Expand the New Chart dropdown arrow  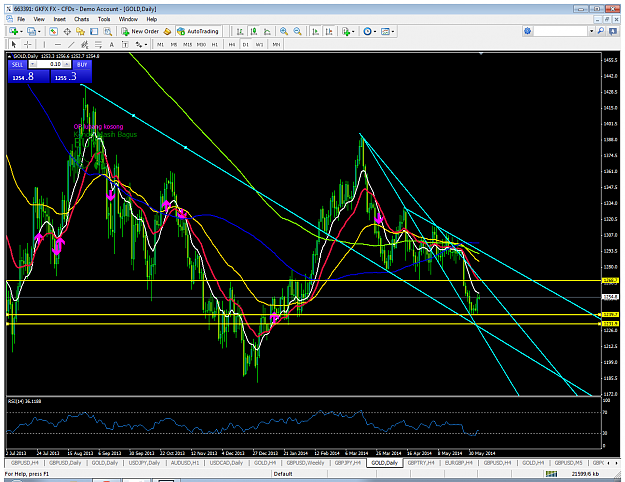click(21, 31)
